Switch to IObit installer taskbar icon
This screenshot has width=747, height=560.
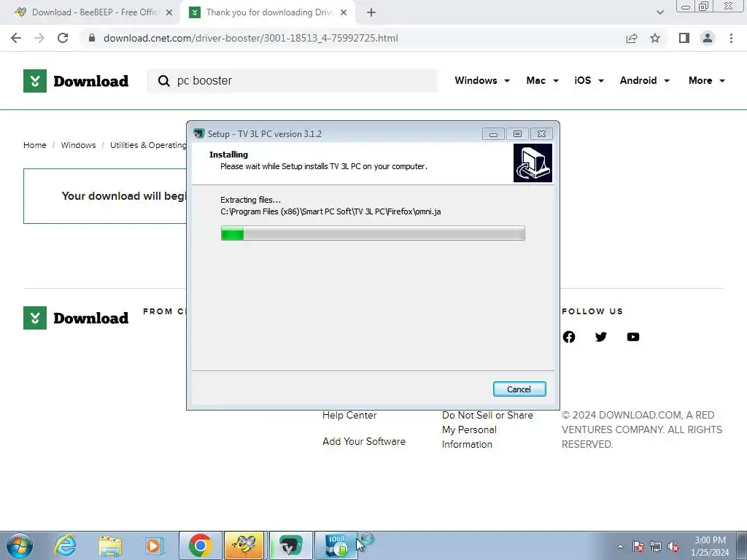tap(336, 545)
